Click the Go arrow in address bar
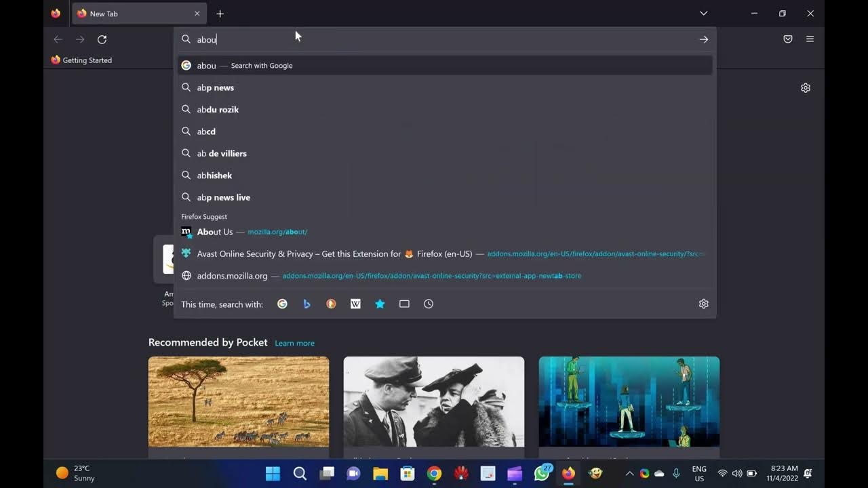 (x=703, y=39)
